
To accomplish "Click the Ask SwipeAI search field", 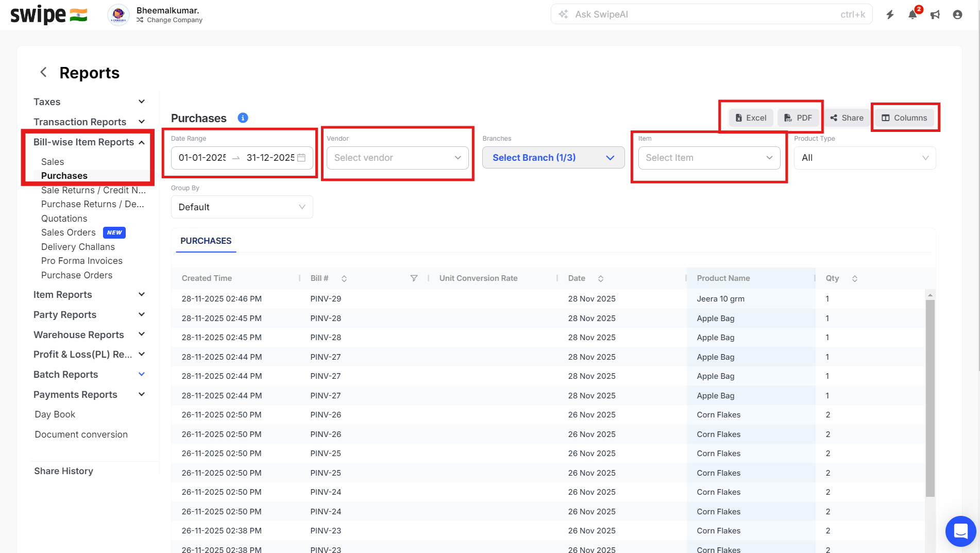I will point(712,14).
